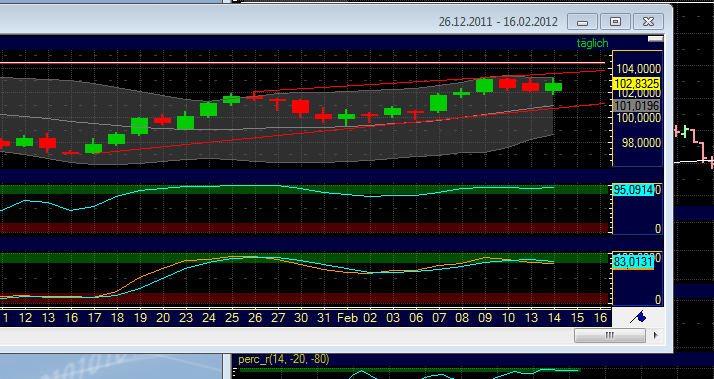
Task: Click the green candle above date 14
Action: click(x=553, y=87)
